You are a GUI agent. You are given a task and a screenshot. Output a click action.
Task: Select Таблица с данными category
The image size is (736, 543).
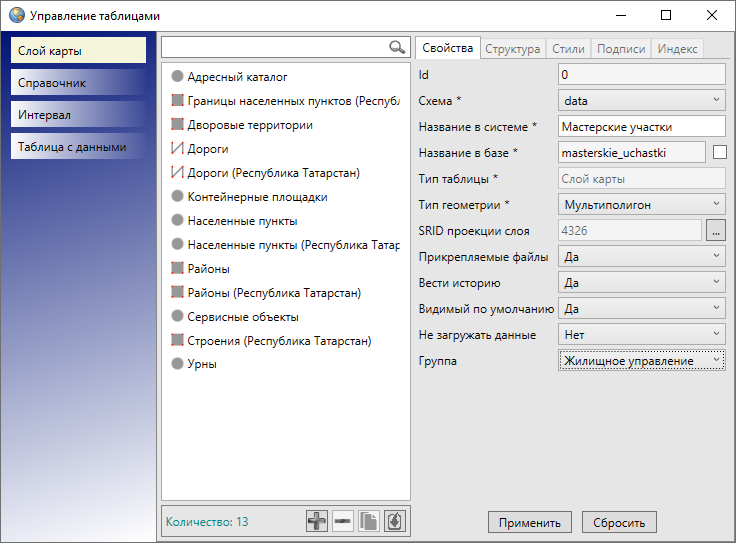tap(79, 147)
